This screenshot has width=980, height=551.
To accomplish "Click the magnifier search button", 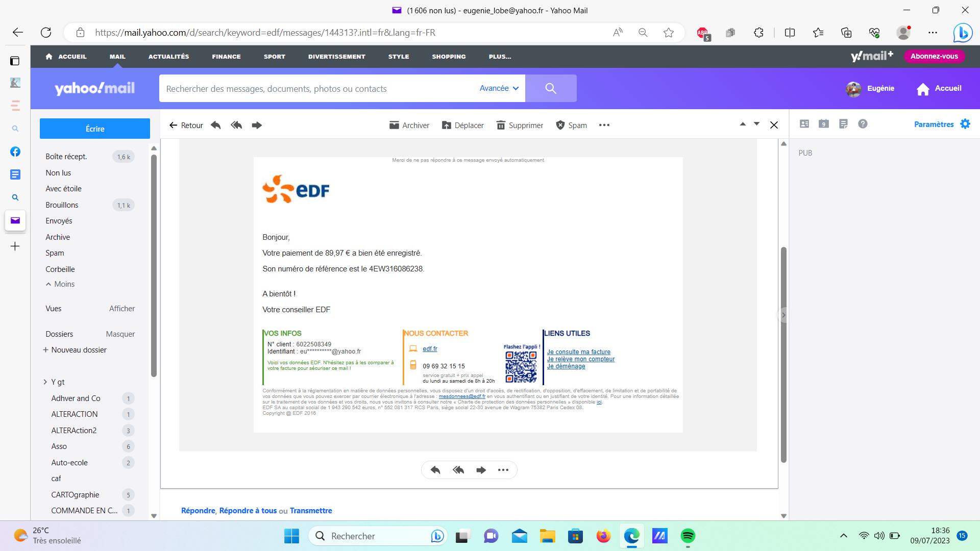I will pos(551,88).
